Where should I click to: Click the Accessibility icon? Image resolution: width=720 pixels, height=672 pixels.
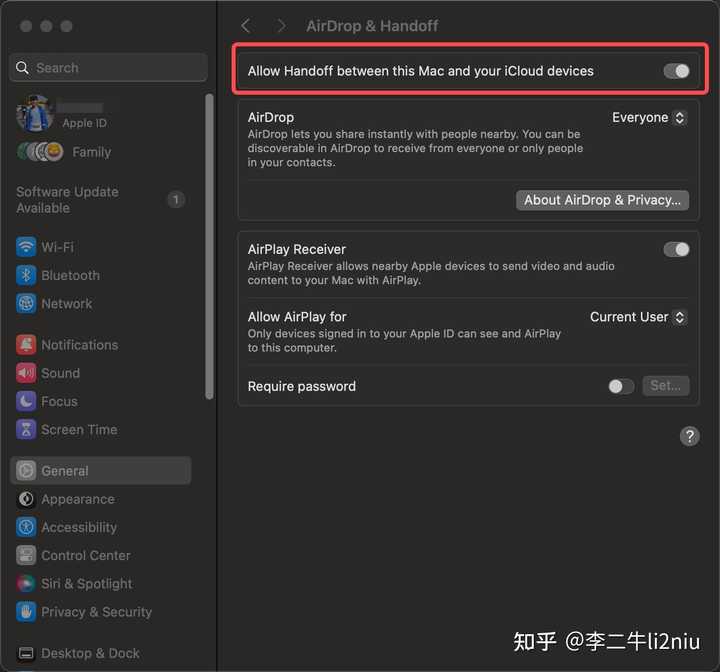(x=26, y=527)
